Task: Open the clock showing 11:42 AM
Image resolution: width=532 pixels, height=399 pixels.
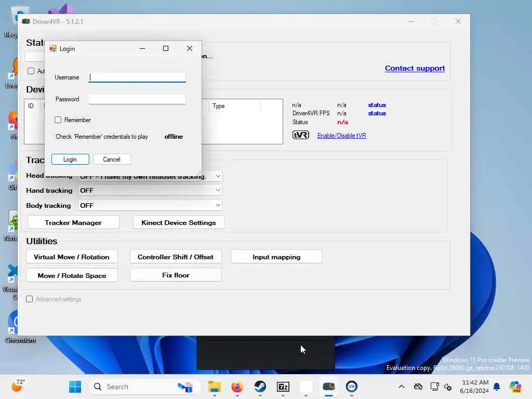Action: (475, 387)
